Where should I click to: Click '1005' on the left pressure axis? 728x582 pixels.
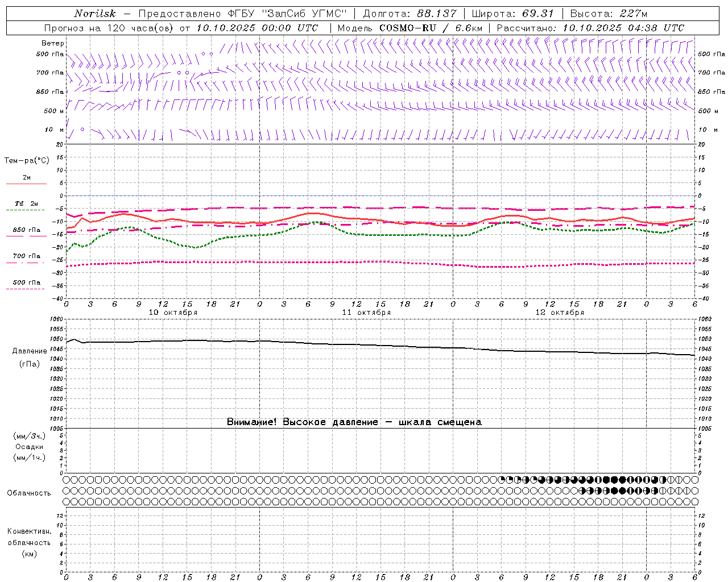(57, 429)
